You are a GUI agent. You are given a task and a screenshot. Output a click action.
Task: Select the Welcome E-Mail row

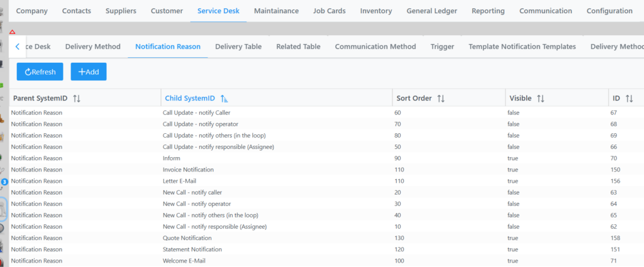(x=184, y=261)
